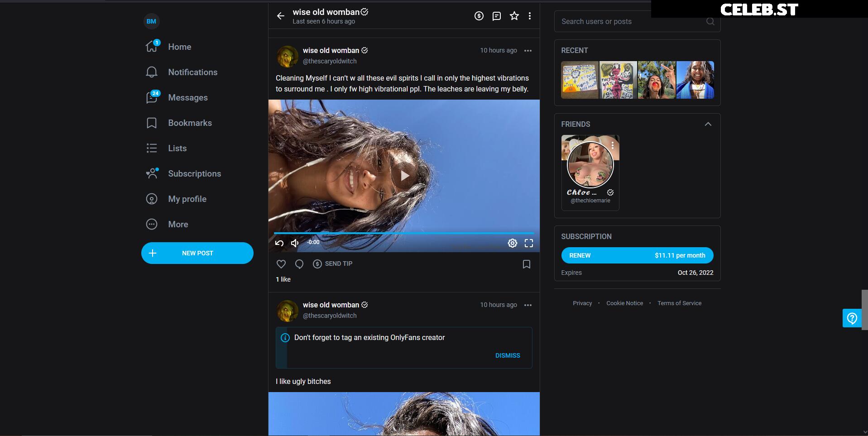Screen dimensions: 868x436
Task: Create a post with NEW POST button
Action: [197, 253]
